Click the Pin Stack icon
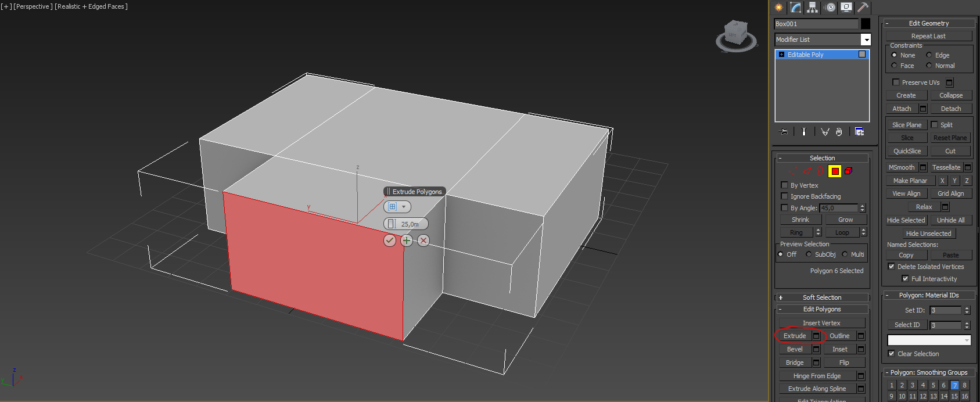The height and width of the screenshot is (402, 980). [784, 132]
